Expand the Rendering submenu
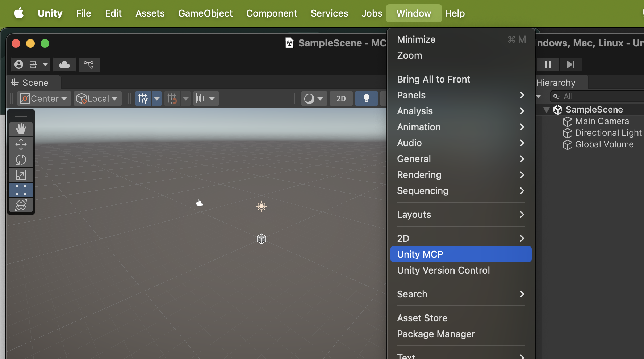This screenshot has width=644, height=359. tap(461, 175)
